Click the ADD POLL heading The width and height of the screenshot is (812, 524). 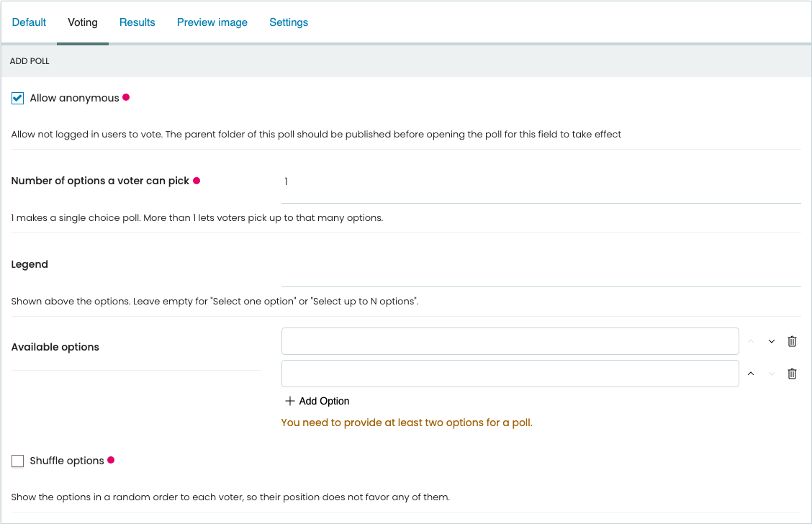[30, 61]
